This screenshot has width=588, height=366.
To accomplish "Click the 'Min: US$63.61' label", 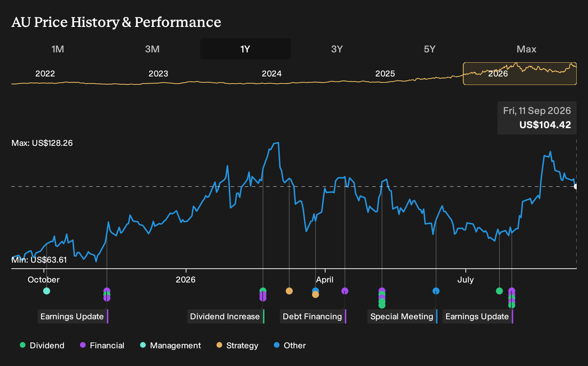I will click(x=39, y=260).
